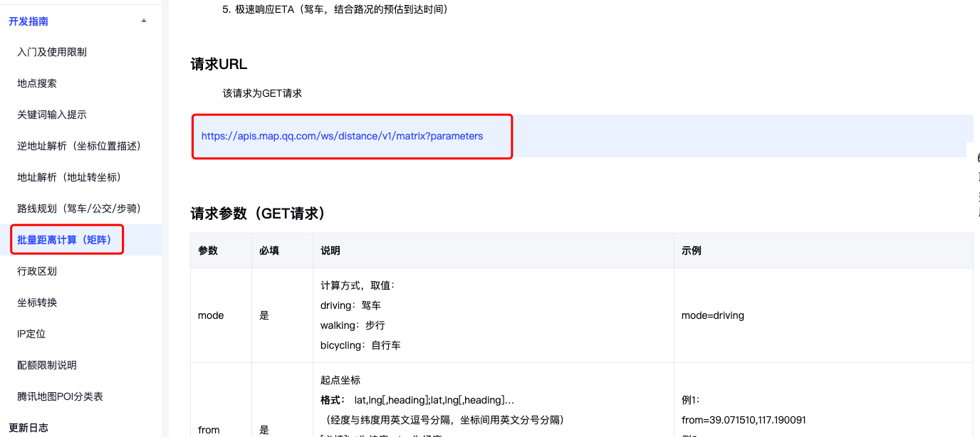Open 腾讯地图POI分类表 entry
The image size is (980, 437).
point(61,396)
